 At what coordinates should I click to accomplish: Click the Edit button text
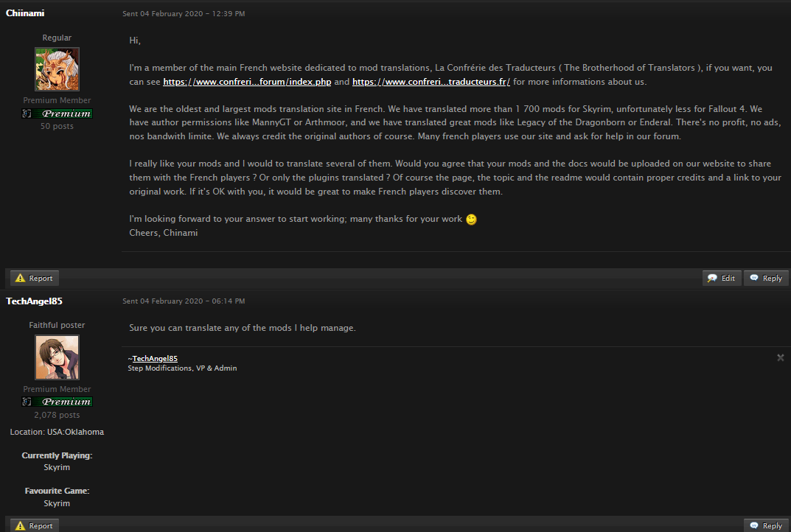pos(728,278)
